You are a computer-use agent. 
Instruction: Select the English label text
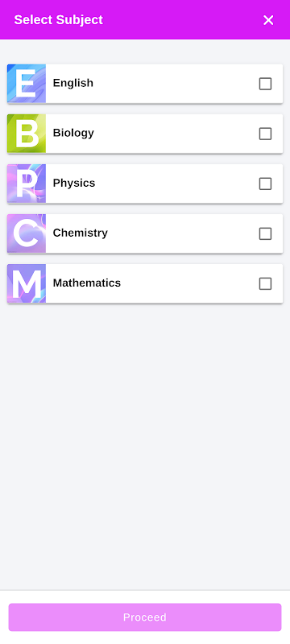(x=73, y=83)
